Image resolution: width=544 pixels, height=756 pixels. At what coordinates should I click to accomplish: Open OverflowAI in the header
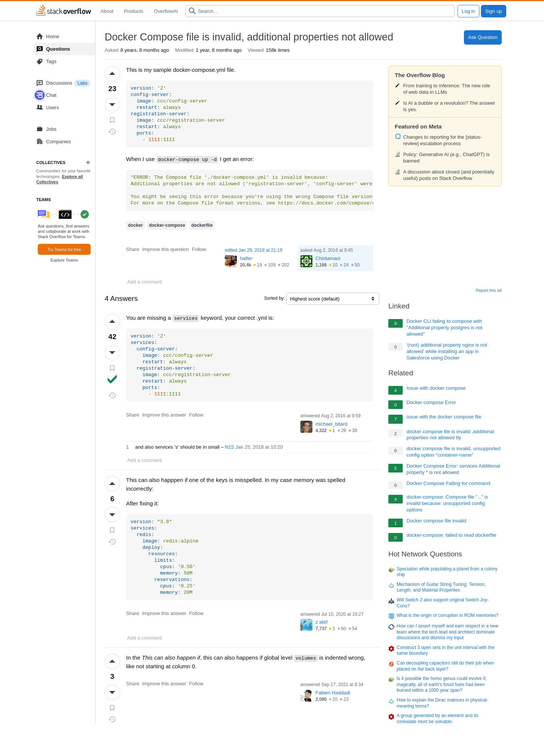click(x=166, y=11)
